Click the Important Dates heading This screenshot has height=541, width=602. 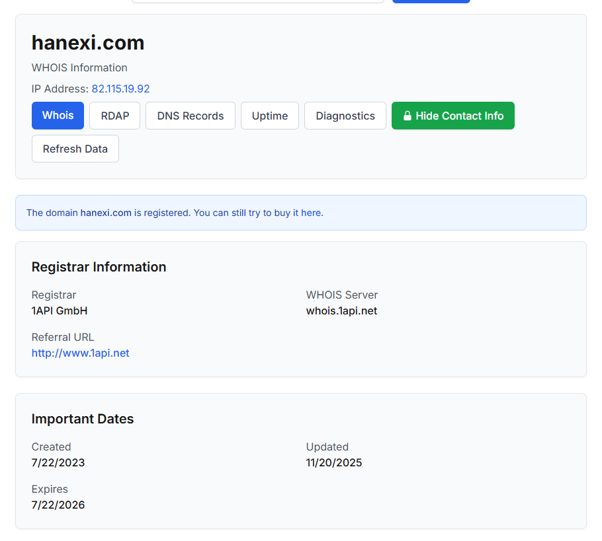(83, 419)
